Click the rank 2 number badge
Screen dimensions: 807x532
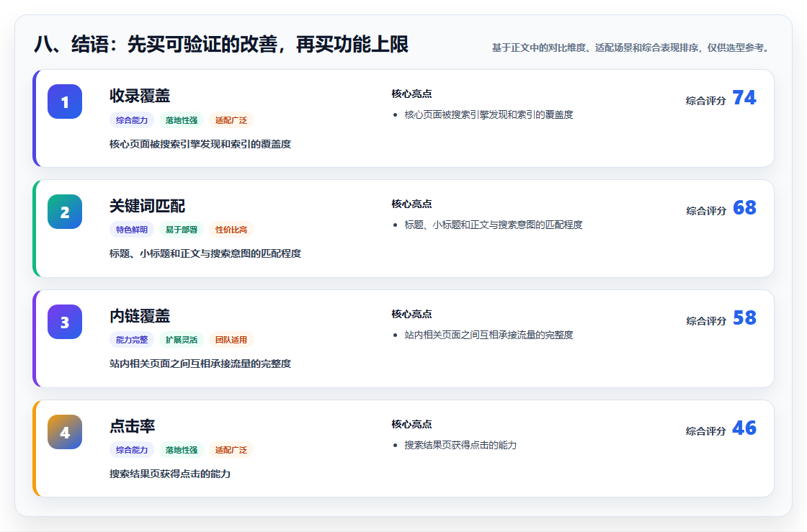coord(65,212)
